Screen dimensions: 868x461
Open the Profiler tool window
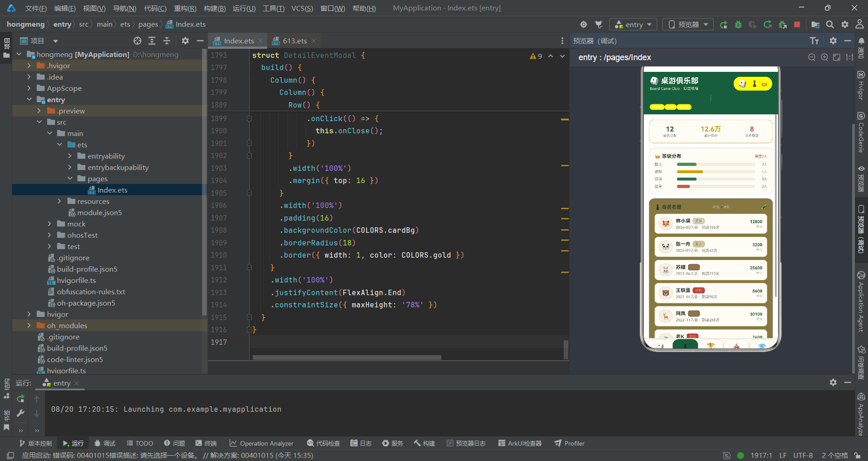(570, 443)
